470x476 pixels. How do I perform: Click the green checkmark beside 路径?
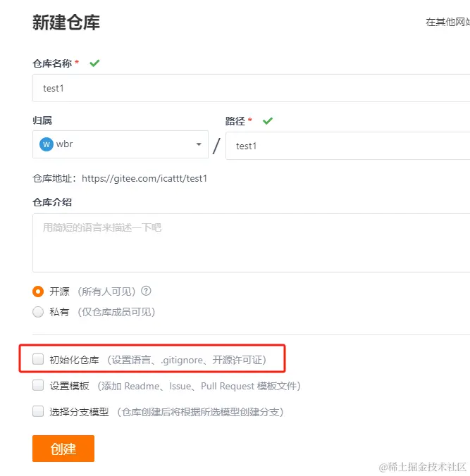point(268,121)
